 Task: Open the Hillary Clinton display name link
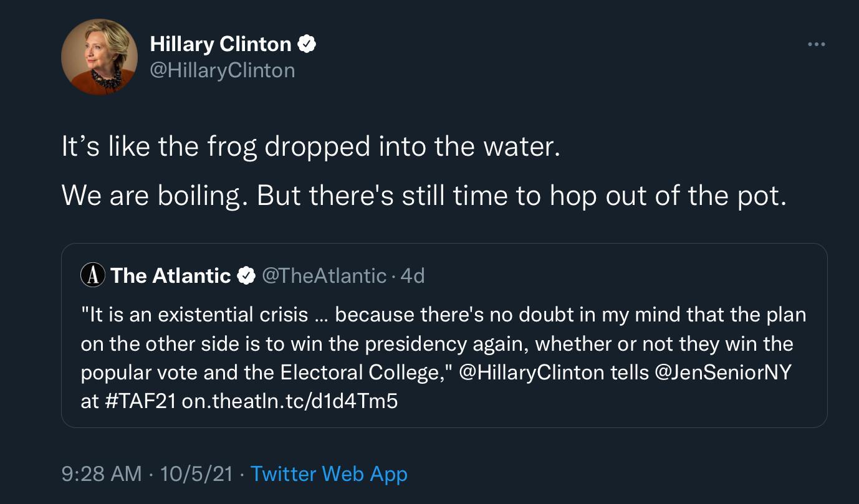pyautogui.click(x=220, y=44)
